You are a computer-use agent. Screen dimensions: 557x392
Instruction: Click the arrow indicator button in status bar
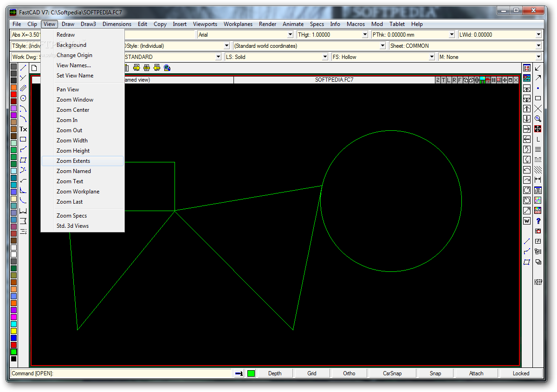tap(239, 373)
